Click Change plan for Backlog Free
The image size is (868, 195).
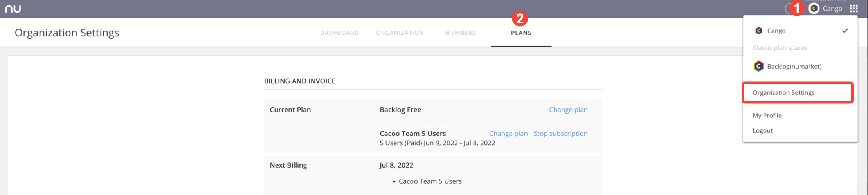pyautogui.click(x=568, y=110)
